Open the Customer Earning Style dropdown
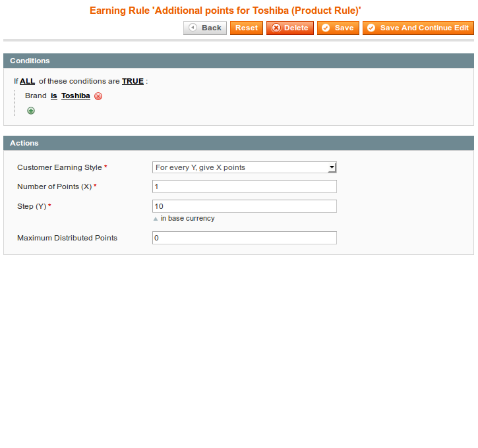The width and height of the screenshot is (478, 448). [245, 167]
